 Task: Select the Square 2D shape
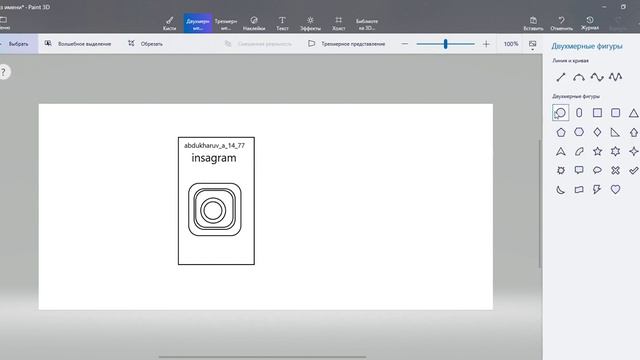tap(597, 113)
